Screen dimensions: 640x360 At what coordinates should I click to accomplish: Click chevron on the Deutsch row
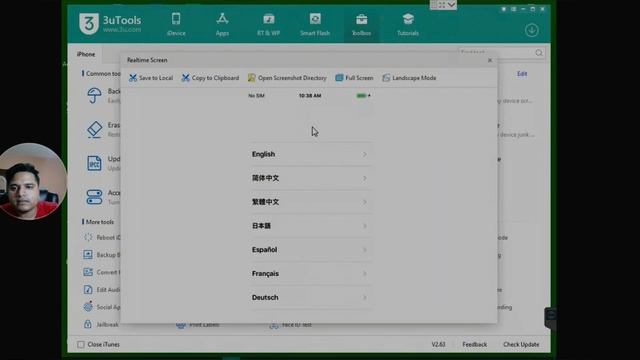point(364,298)
